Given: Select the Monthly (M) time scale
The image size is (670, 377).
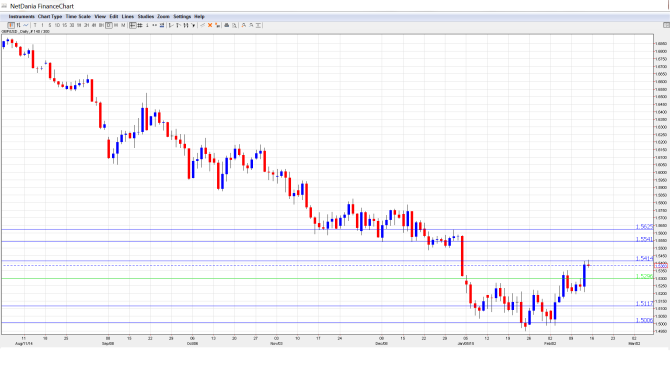Looking at the screenshot, I should (123, 25).
